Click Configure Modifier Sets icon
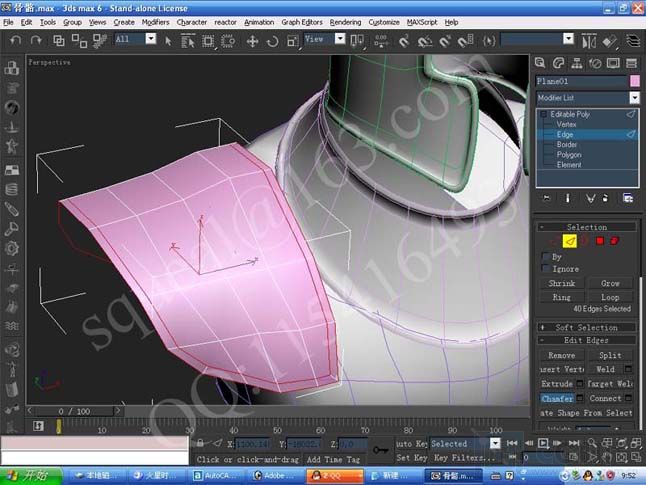646x485 pixels. click(628, 198)
